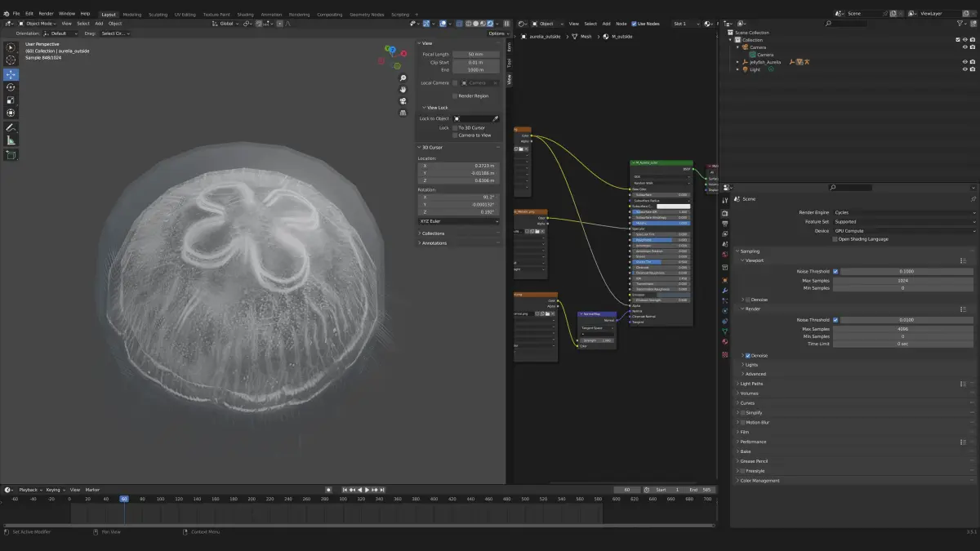The image size is (980, 551).
Task: Select the Add Cube tool
Action: pyautogui.click(x=11, y=155)
